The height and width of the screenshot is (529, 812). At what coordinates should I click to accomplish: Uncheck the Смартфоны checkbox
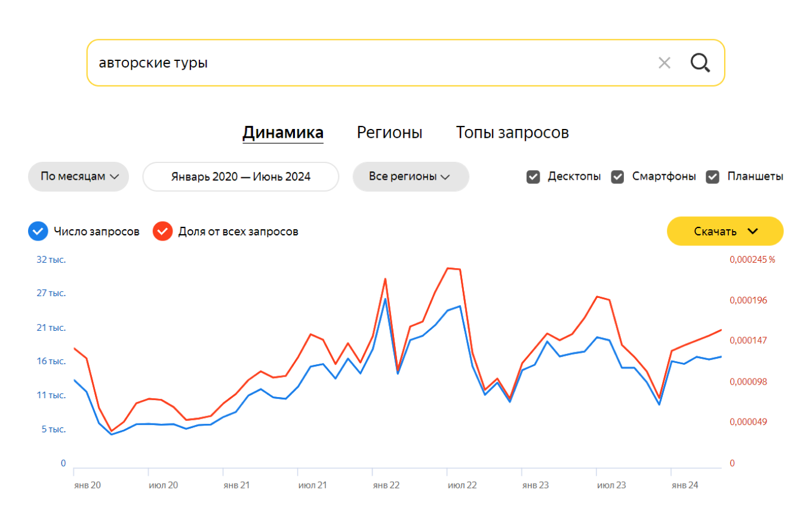[618, 177]
